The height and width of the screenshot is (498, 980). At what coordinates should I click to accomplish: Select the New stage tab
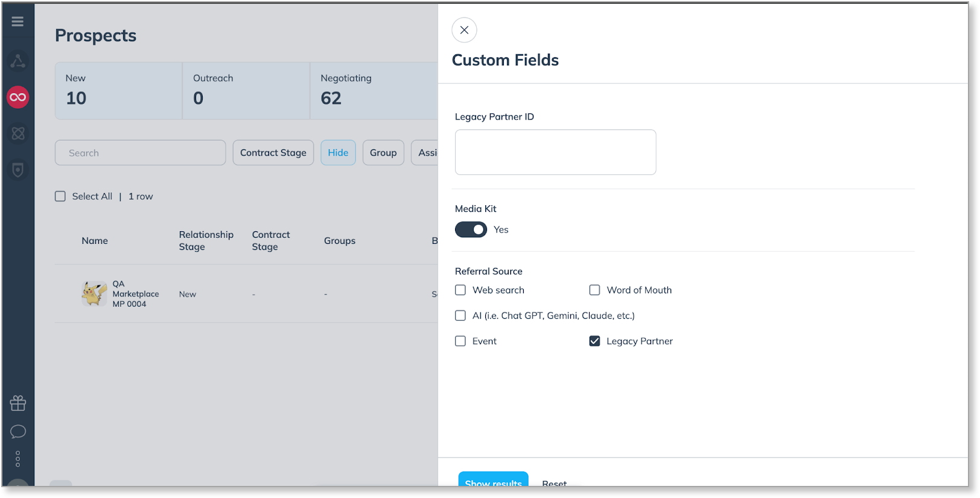[x=118, y=91]
